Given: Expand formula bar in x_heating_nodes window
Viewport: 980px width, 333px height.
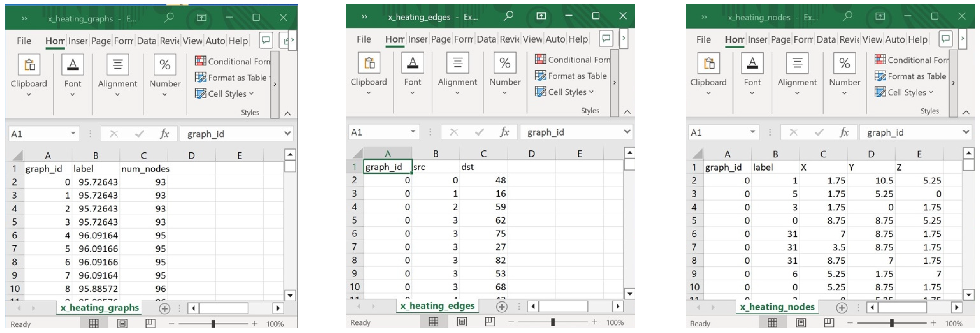Looking at the screenshot, I should tap(966, 132).
